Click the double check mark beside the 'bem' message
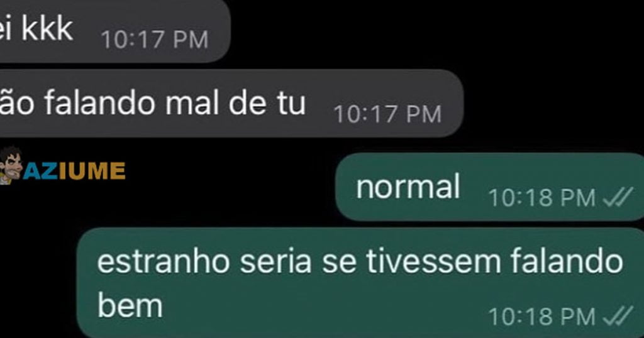Screen dimensions: 644x338 pyautogui.click(x=618, y=316)
